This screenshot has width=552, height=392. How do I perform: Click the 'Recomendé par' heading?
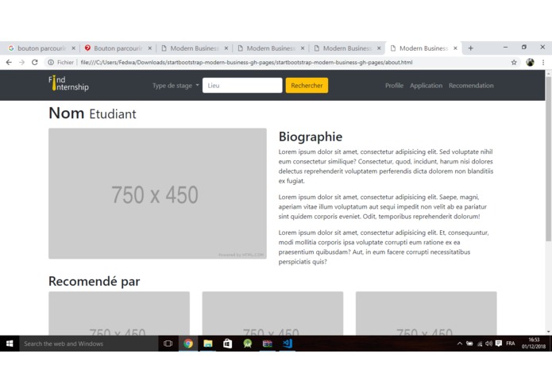pyautogui.click(x=94, y=281)
